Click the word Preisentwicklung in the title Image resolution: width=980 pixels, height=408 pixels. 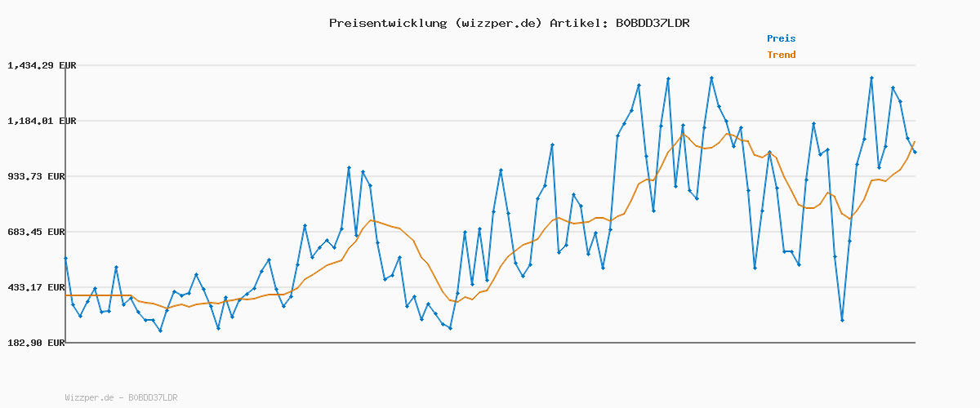coord(385,23)
